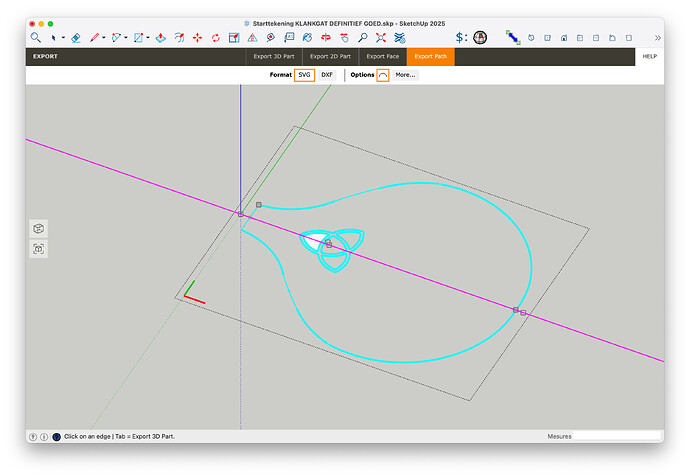The height and width of the screenshot is (476, 690).
Task: Click the wavy lines with gear icon
Action: 400,38
